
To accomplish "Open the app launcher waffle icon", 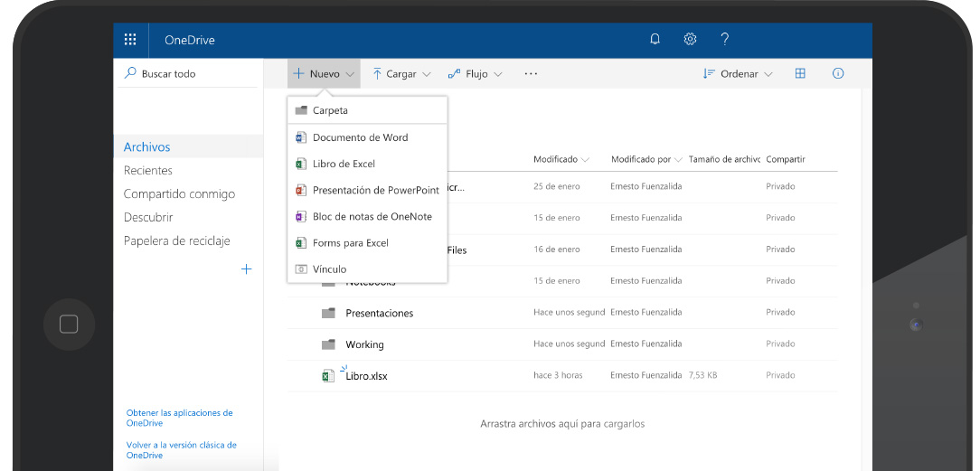I will click(x=130, y=40).
